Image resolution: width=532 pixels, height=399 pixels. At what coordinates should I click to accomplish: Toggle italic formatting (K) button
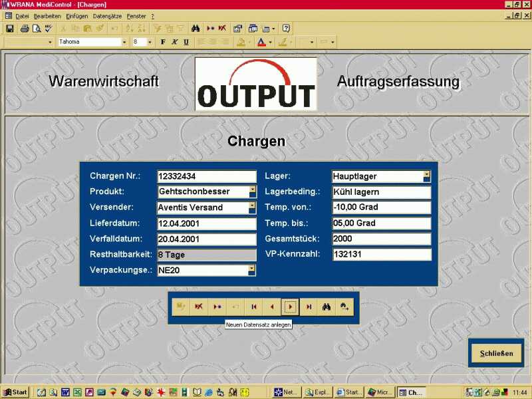point(174,42)
